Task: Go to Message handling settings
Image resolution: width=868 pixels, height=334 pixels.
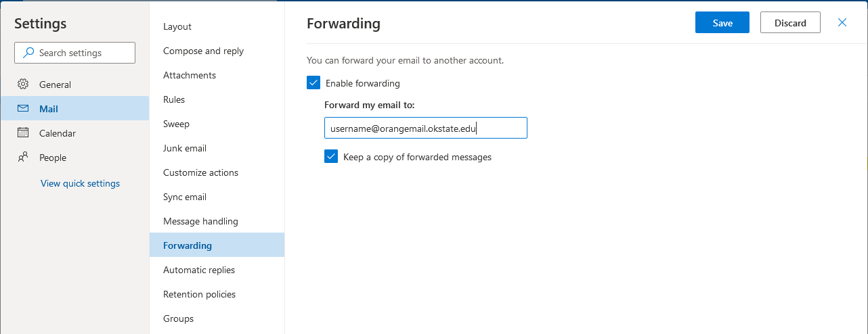Action: coord(217,221)
